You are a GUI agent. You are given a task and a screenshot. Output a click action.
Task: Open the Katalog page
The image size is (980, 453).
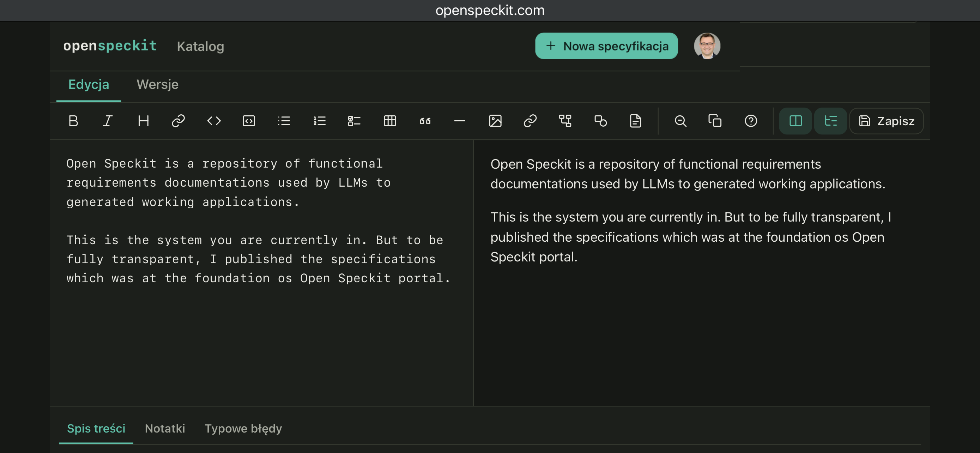tap(200, 47)
